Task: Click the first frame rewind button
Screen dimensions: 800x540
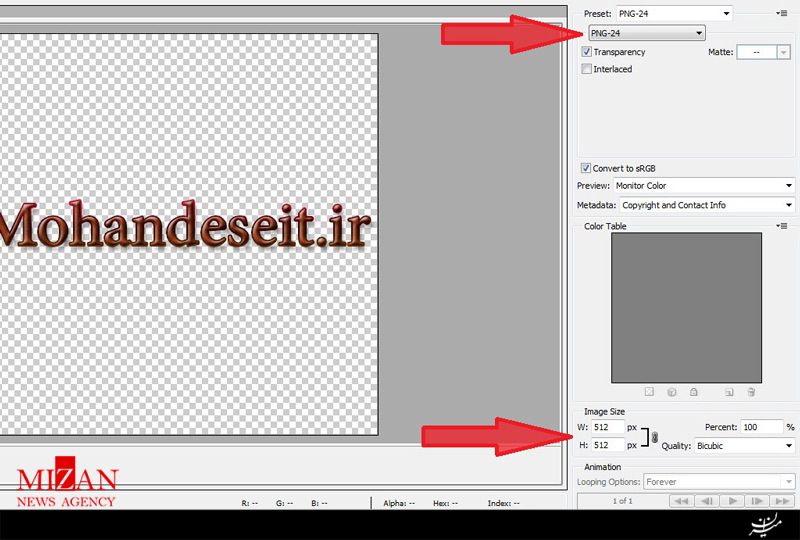Action: pos(681,501)
